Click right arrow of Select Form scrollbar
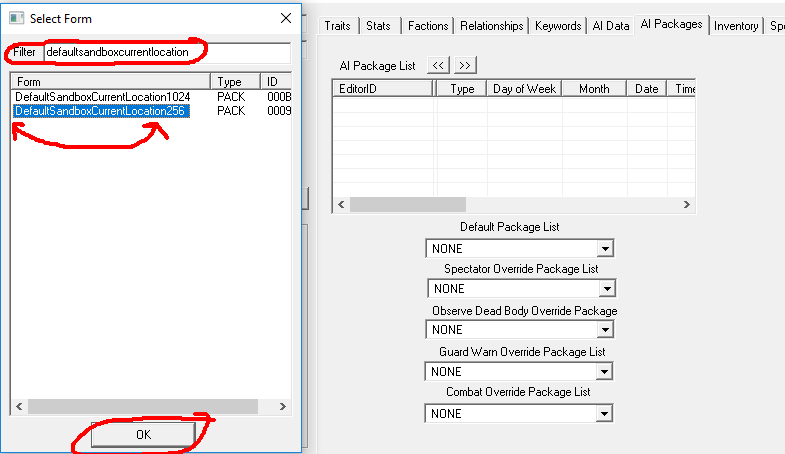This screenshot has height=454, width=785. [x=283, y=406]
